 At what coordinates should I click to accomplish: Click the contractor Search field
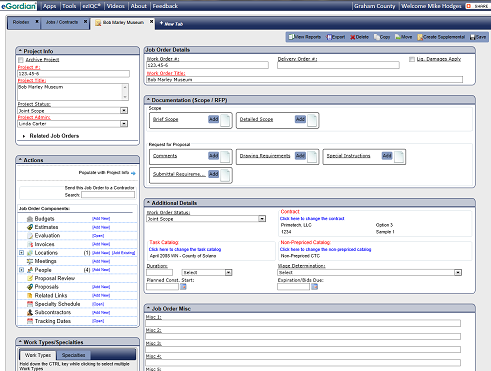(108, 195)
